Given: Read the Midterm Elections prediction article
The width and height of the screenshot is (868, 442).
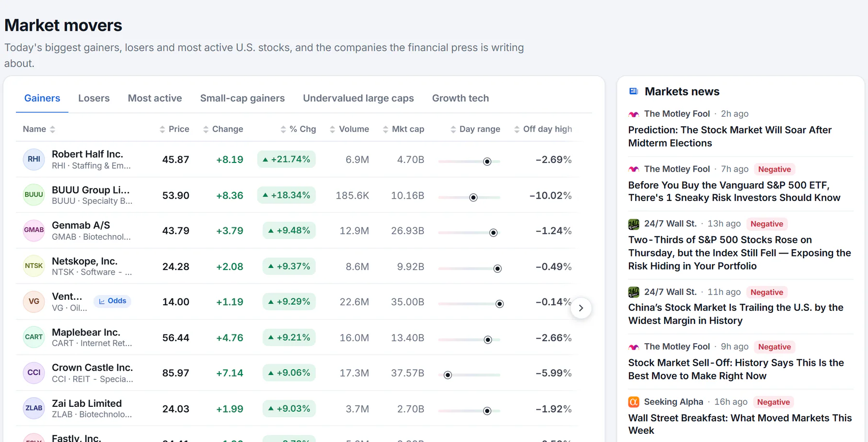Looking at the screenshot, I should click(x=730, y=136).
